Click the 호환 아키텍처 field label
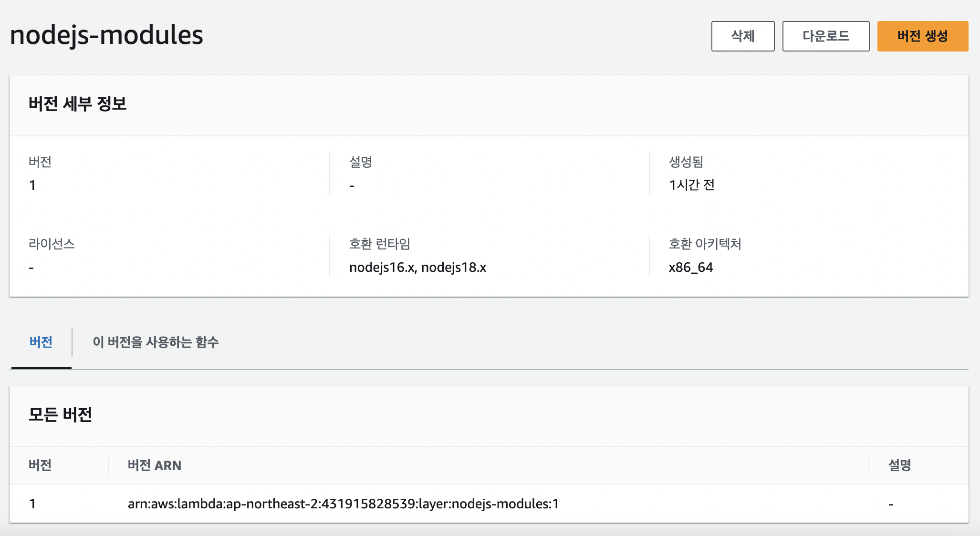The image size is (980, 536). [x=705, y=244]
